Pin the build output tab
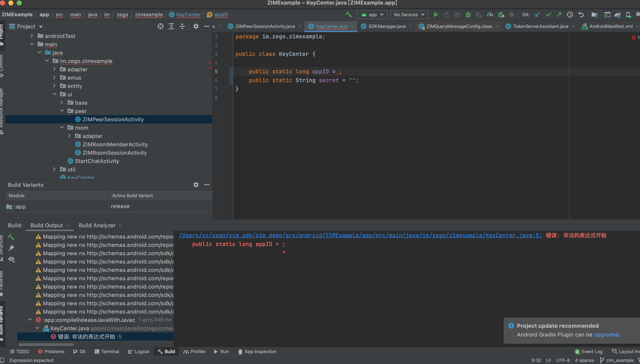The width and height of the screenshot is (640, 364). coord(11,248)
